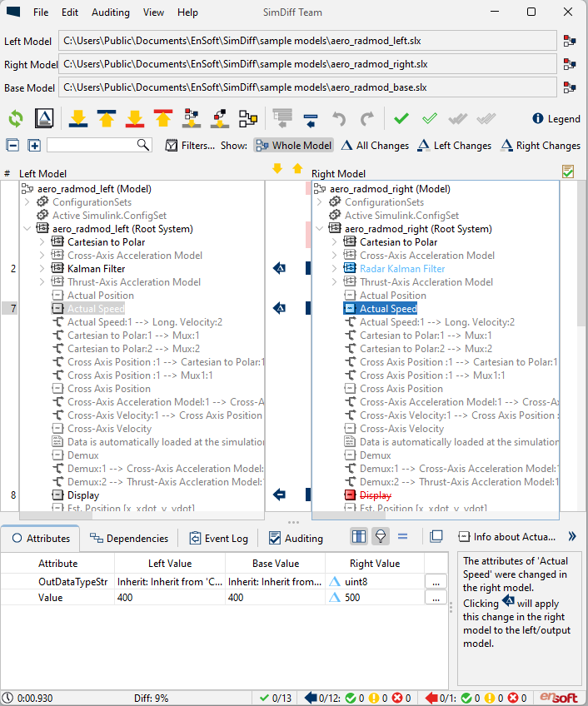Expand left Cartesian to Polar node
This screenshot has height=706, width=588.
point(42,242)
